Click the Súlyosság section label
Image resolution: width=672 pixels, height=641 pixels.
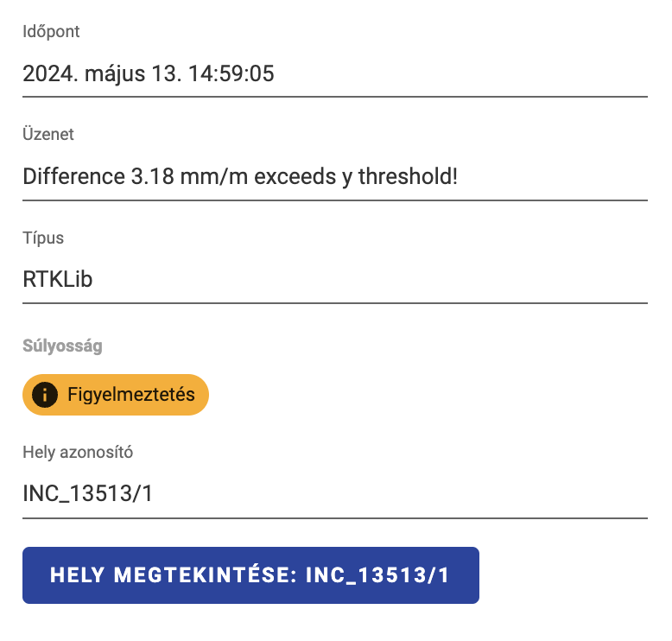[62, 346]
